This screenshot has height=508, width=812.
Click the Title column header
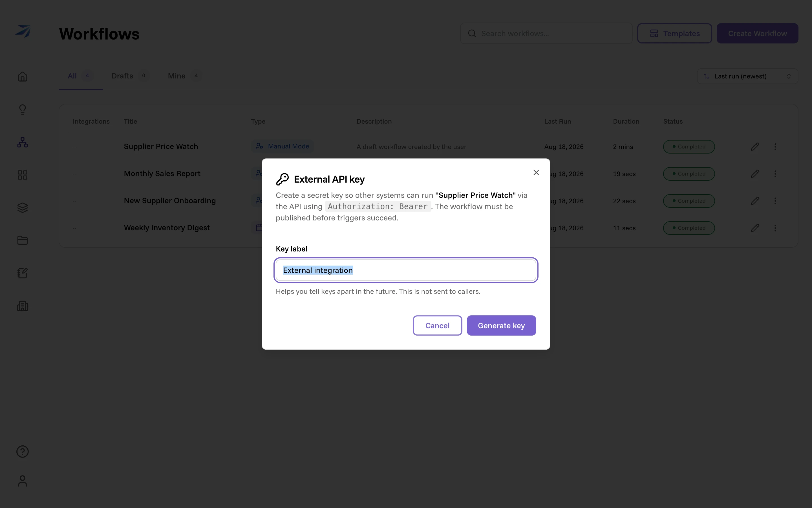[x=131, y=121]
